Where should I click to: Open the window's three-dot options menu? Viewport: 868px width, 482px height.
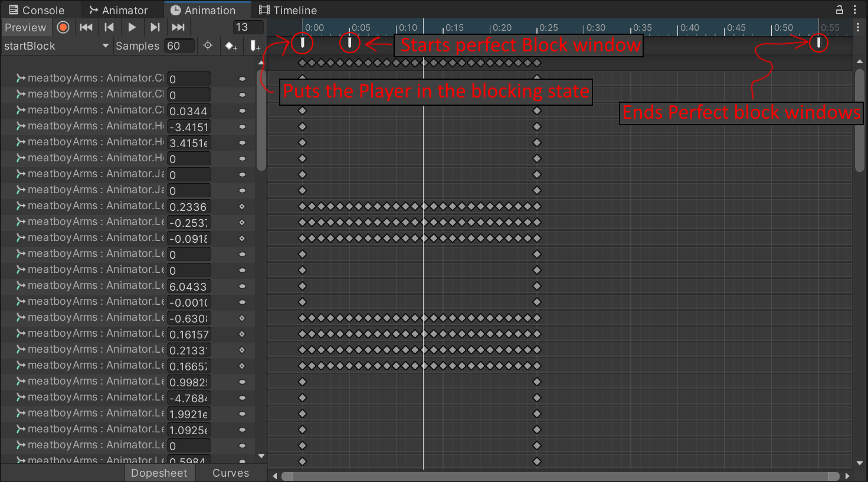point(855,10)
